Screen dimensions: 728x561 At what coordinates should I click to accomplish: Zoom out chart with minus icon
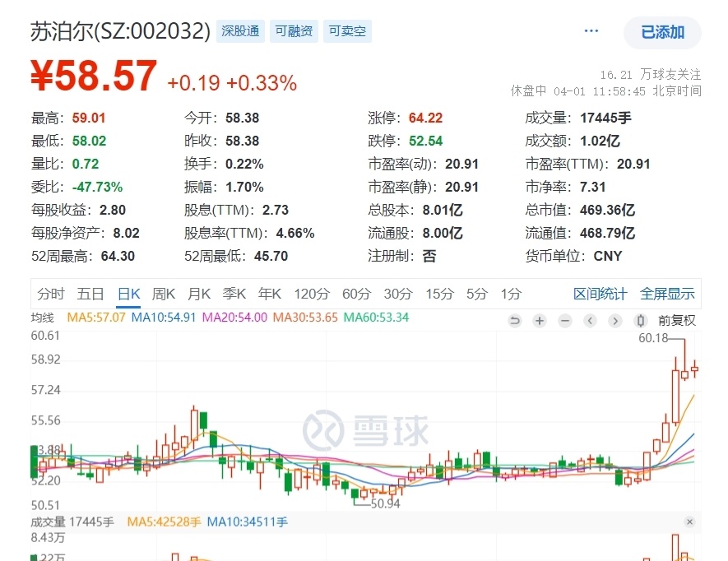coord(564,321)
